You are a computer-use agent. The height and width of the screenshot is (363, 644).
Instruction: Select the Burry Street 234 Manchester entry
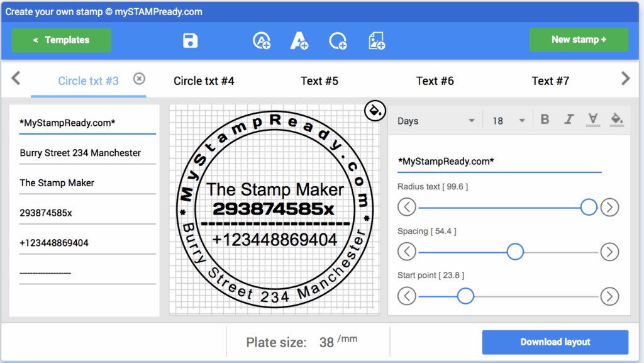(x=87, y=153)
